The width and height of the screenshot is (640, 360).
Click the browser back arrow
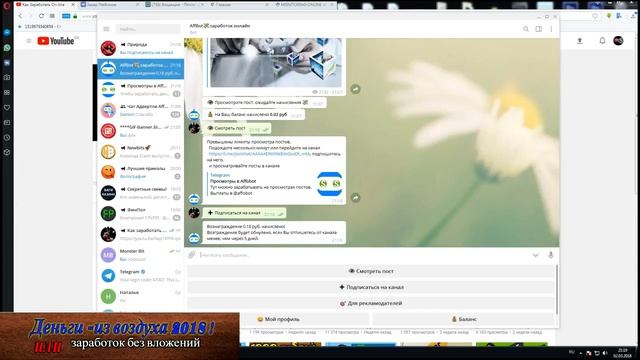[x=20, y=16]
